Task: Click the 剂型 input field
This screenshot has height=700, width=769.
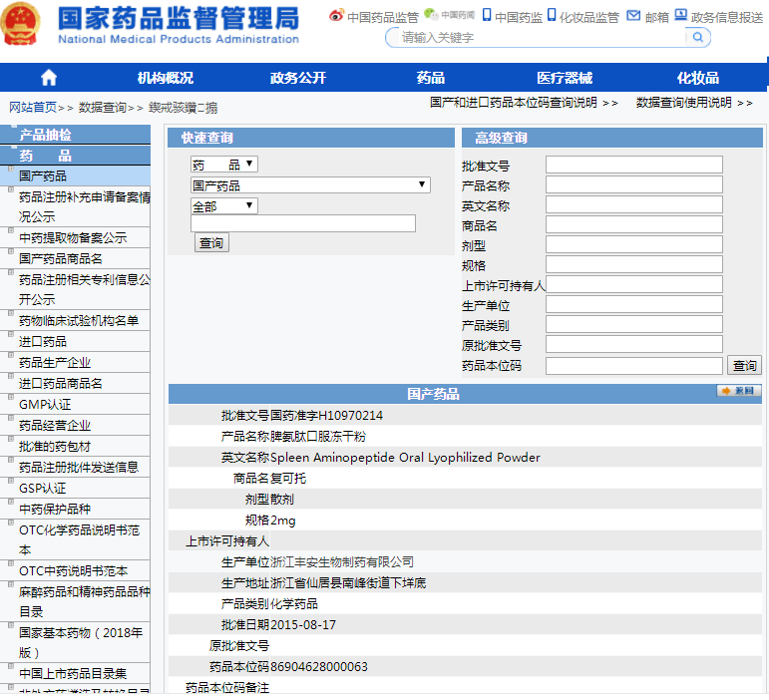Action: (634, 244)
